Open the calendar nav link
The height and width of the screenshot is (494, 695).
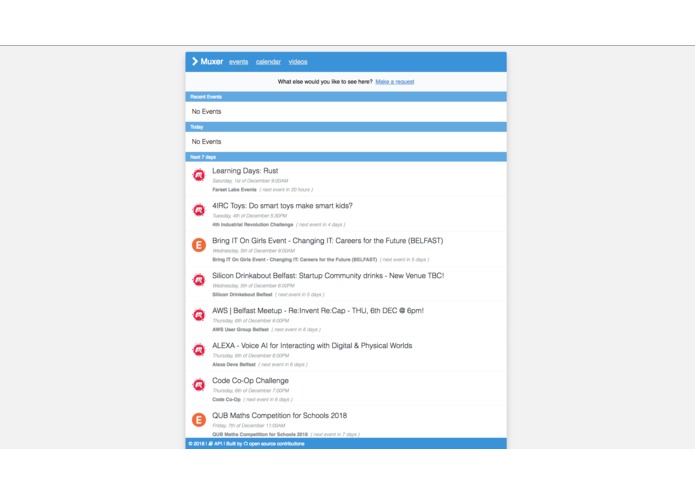268,62
